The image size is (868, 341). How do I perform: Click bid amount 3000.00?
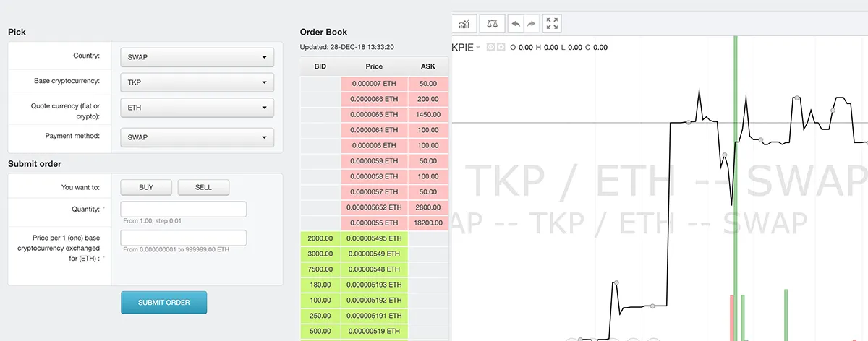tap(320, 254)
